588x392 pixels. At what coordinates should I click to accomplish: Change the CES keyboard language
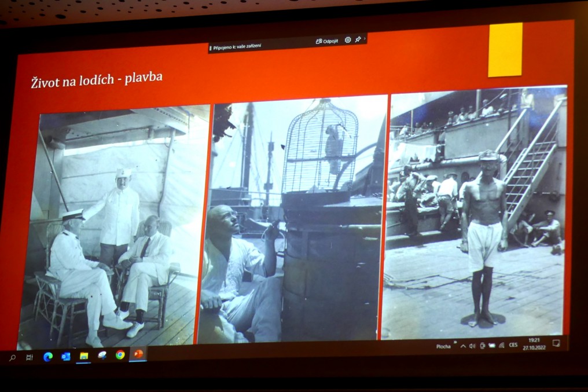click(x=513, y=345)
